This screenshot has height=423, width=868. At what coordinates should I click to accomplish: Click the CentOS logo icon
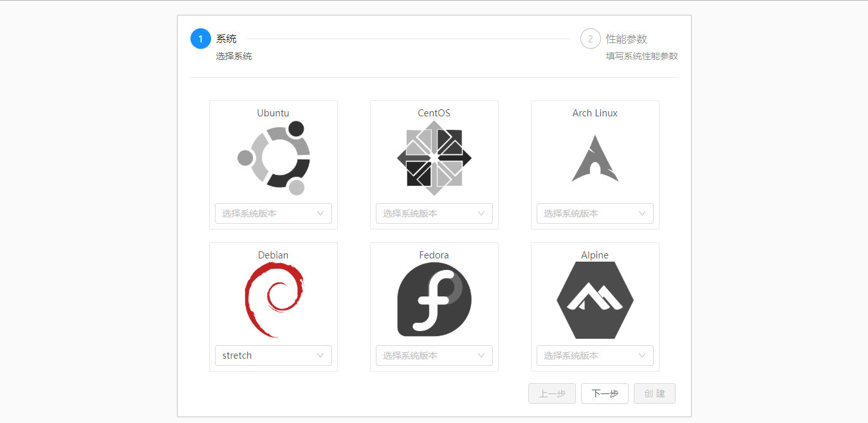(x=434, y=158)
